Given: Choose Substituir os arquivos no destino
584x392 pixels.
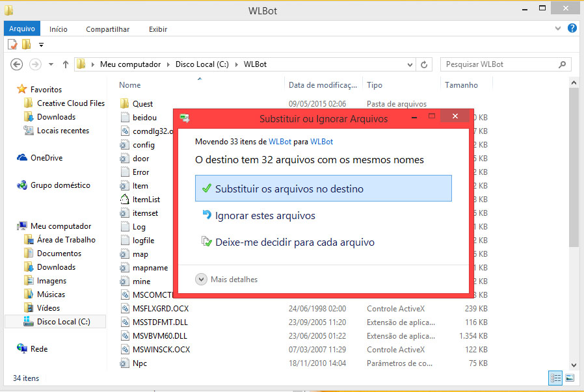Looking at the screenshot, I should click(323, 189).
